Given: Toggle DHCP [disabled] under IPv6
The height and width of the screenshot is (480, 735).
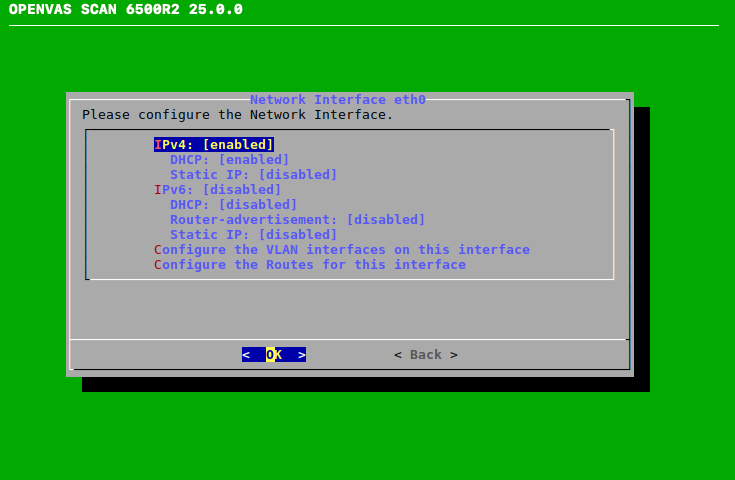Looking at the screenshot, I should [233, 205].
